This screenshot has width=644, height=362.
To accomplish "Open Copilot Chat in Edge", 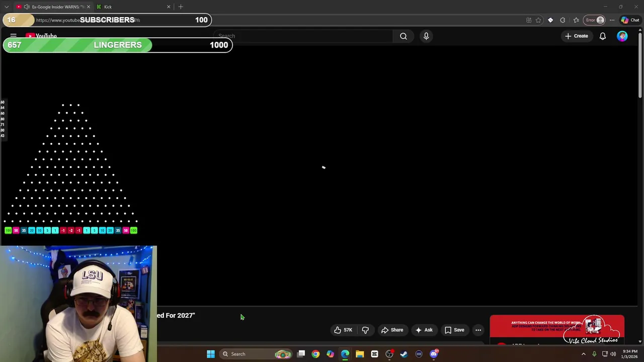I will point(630,20).
